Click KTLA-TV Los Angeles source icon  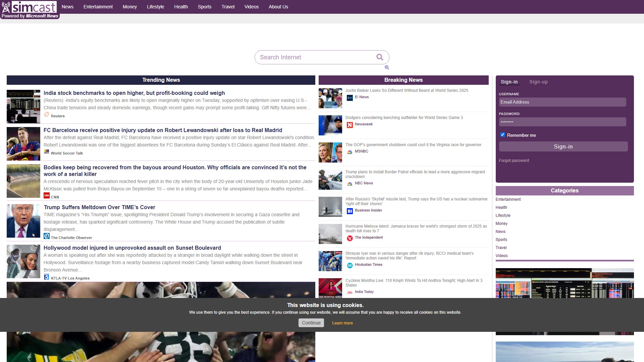coord(47,277)
